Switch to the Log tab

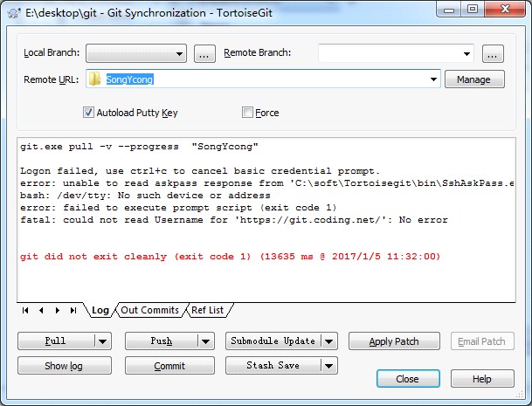click(x=100, y=310)
